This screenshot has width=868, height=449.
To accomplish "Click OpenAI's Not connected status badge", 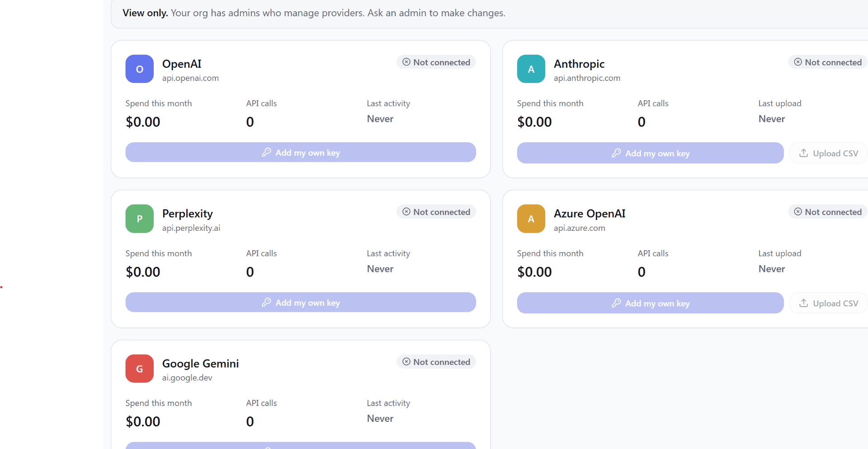I will [x=436, y=62].
